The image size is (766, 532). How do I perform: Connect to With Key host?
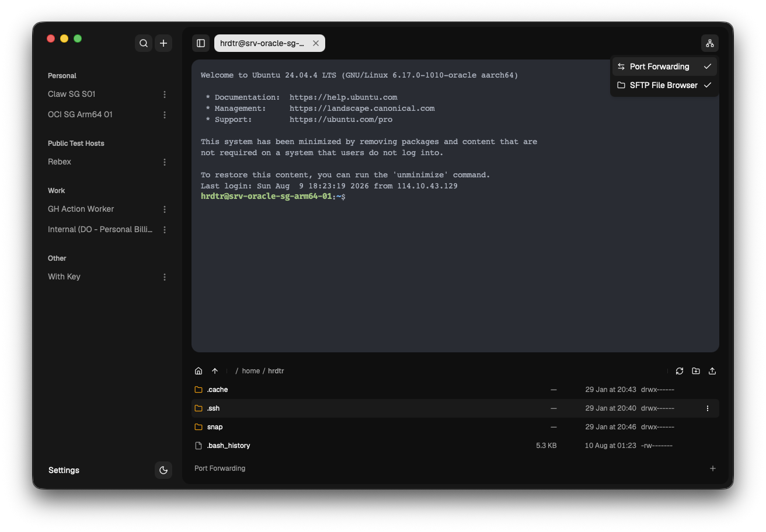pyautogui.click(x=64, y=276)
